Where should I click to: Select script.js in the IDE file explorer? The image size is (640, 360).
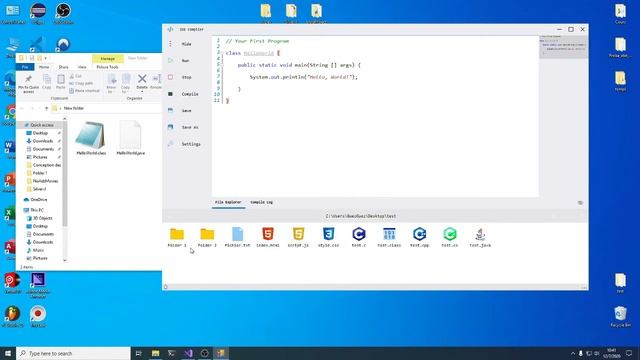pyautogui.click(x=298, y=238)
